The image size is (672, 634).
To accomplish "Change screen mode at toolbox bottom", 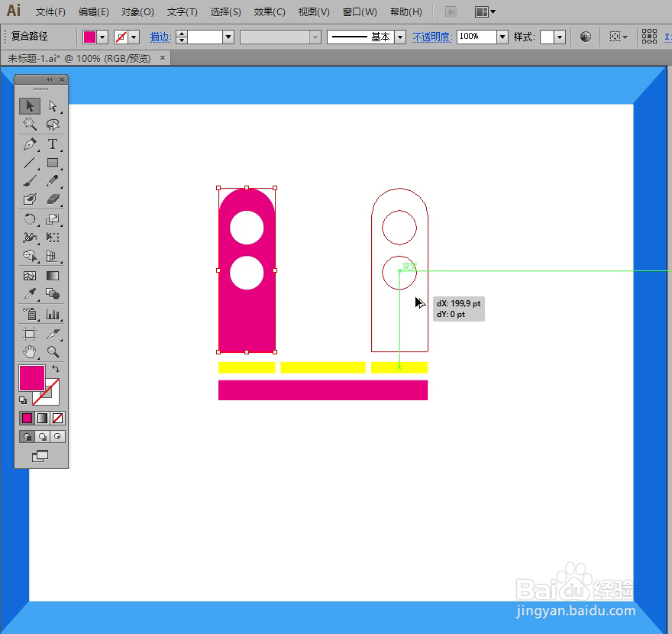I will [40, 456].
